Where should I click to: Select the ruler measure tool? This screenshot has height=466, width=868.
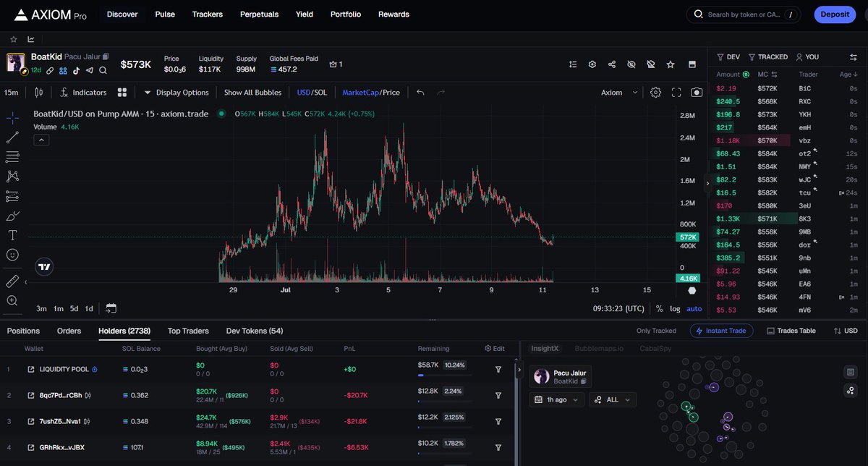point(12,281)
